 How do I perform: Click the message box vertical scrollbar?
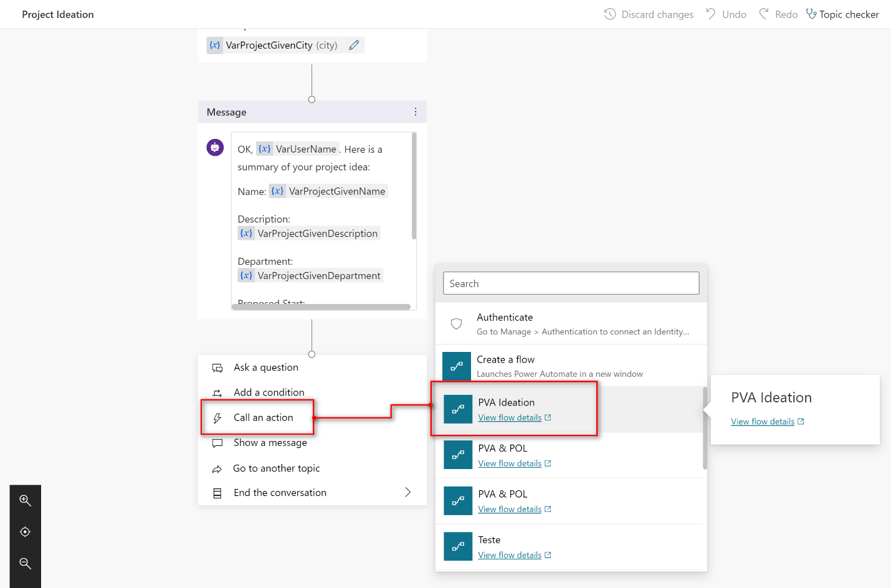click(x=414, y=186)
